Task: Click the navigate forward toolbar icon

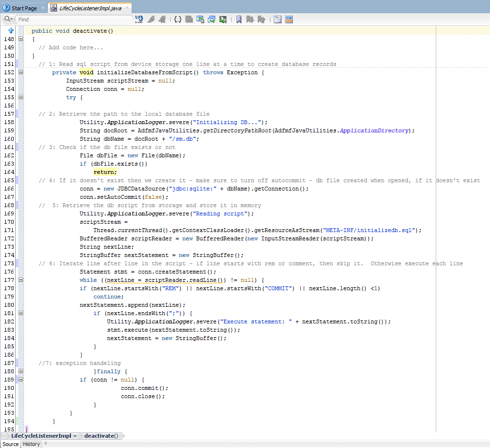Action: coord(162,19)
